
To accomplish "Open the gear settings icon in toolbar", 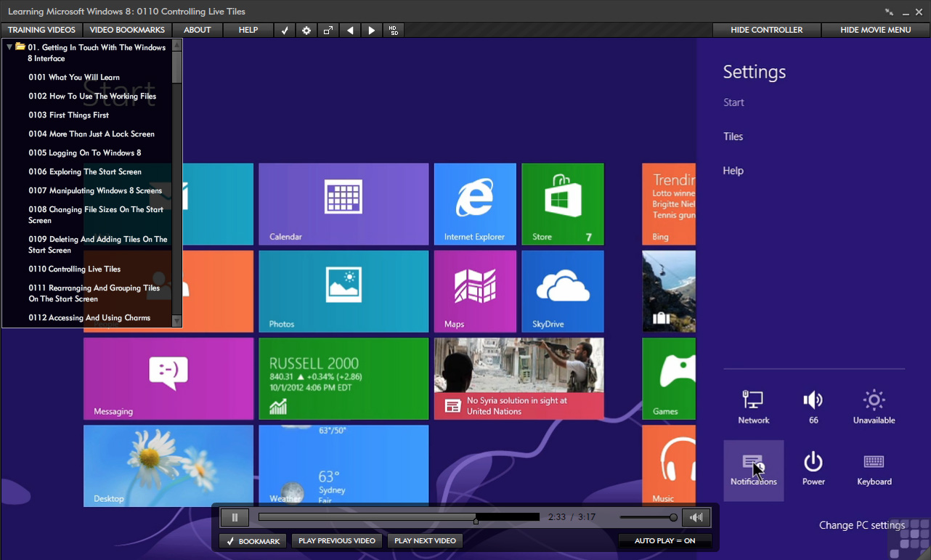I will click(x=306, y=30).
